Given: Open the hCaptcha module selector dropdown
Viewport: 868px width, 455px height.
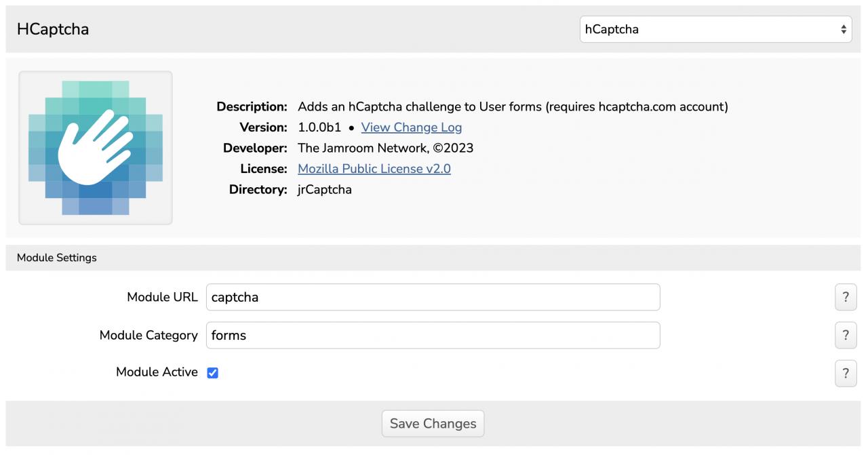Looking at the screenshot, I should pos(715,29).
